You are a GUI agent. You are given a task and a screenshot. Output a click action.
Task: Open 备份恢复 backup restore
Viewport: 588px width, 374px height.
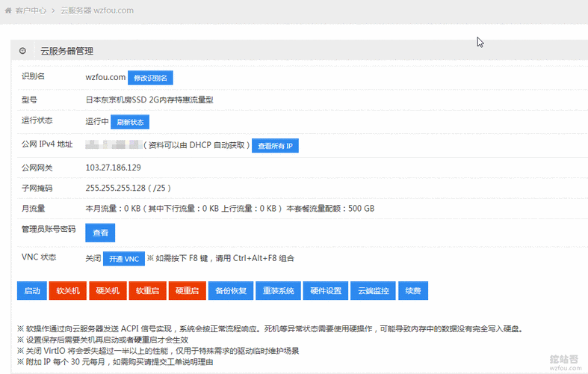click(230, 290)
